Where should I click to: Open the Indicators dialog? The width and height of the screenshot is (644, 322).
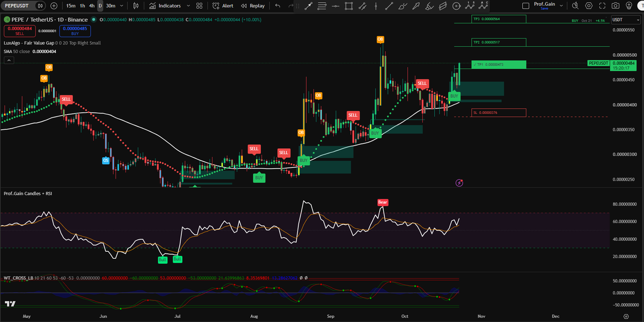click(x=165, y=5)
